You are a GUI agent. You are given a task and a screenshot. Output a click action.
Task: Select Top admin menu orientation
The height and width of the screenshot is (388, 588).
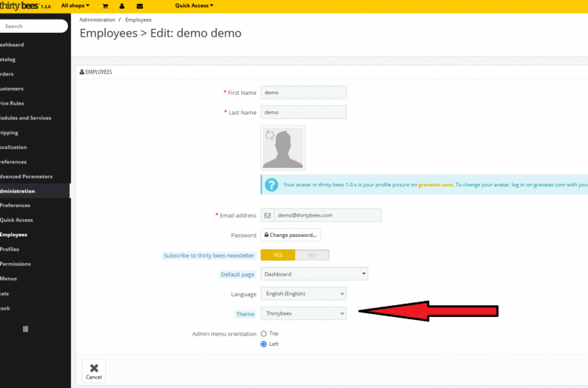tap(264, 333)
